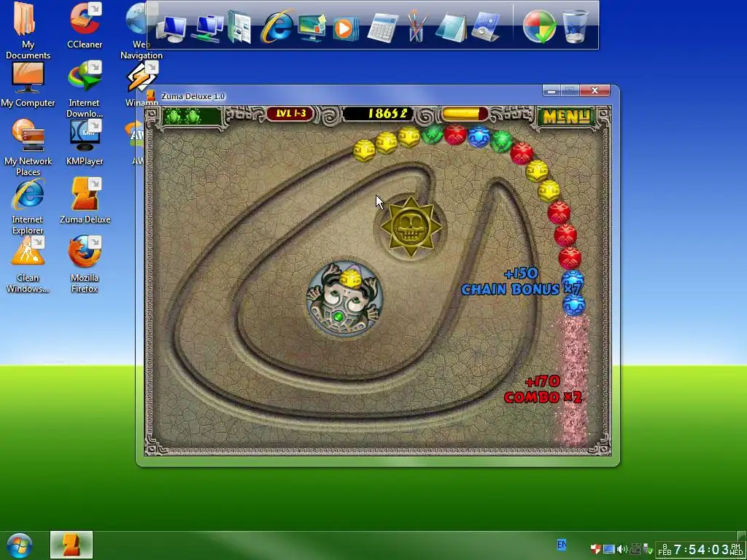Click the CHAIN BONUS x7 popup text
747x560 pixels.
coord(521,289)
